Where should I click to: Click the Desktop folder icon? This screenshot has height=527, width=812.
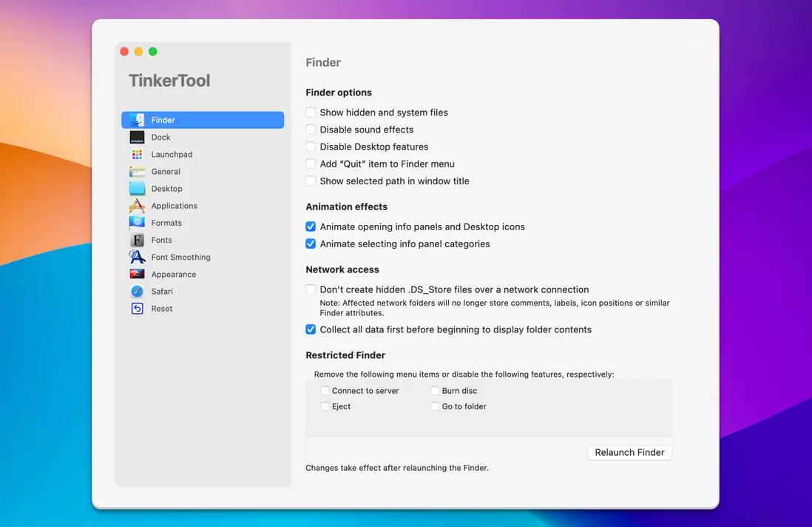click(138, 188)
